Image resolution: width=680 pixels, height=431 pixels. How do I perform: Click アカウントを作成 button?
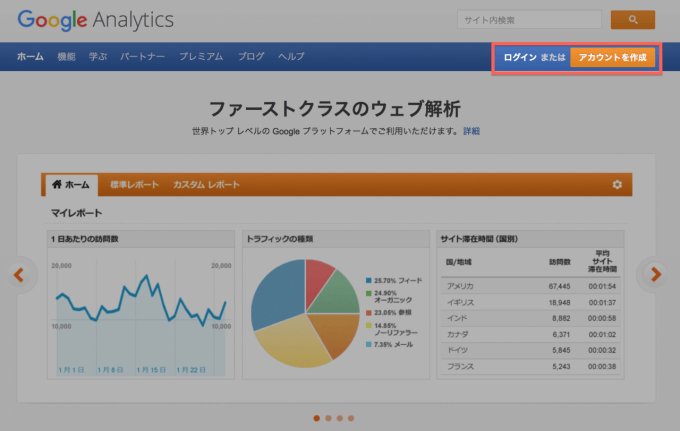612,57
